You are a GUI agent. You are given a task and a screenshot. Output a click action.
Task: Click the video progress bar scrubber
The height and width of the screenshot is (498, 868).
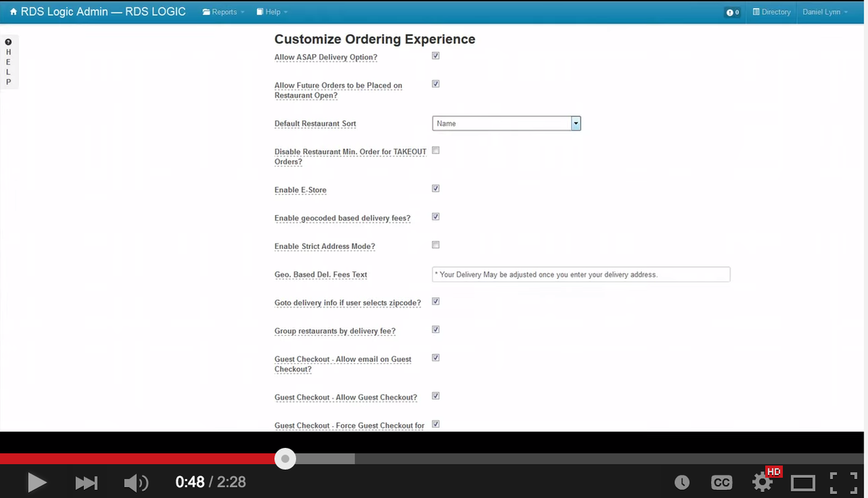tap(285, 459)
